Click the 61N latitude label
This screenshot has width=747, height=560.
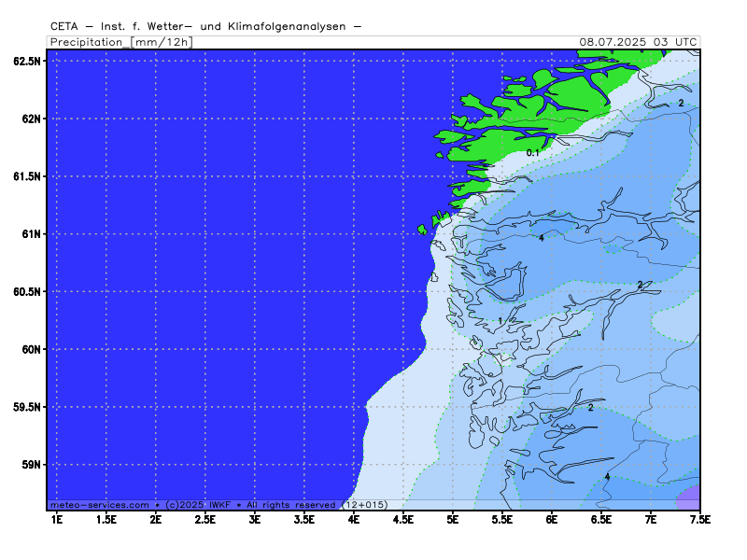(x=34, y=234)
